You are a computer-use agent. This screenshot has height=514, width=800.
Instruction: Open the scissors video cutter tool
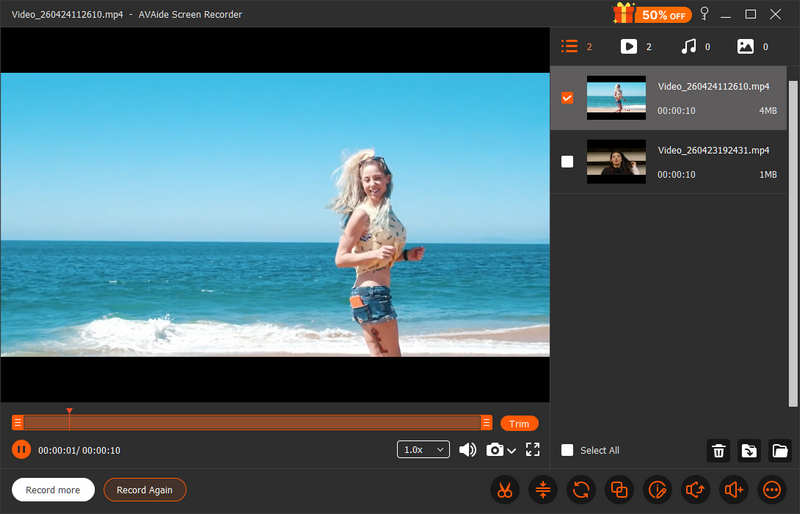(x=503, y=490)
